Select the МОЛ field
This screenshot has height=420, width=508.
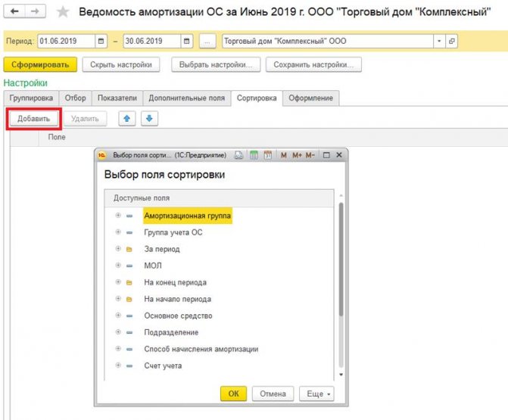coord(153,266)
